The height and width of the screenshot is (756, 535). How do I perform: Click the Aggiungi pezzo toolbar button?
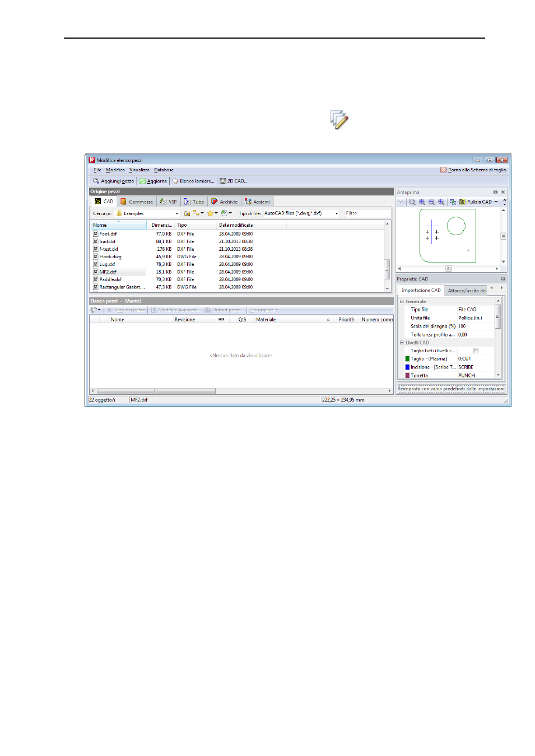tap(114, 181)
